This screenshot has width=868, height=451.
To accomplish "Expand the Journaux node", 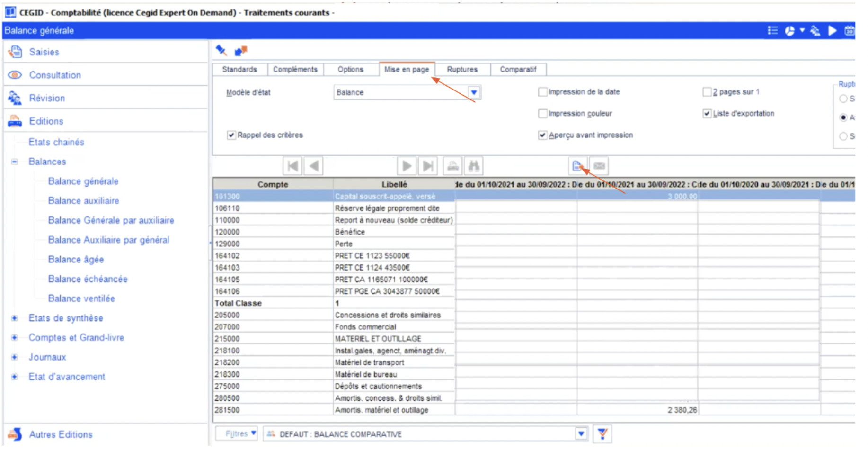I will point(15,357).
